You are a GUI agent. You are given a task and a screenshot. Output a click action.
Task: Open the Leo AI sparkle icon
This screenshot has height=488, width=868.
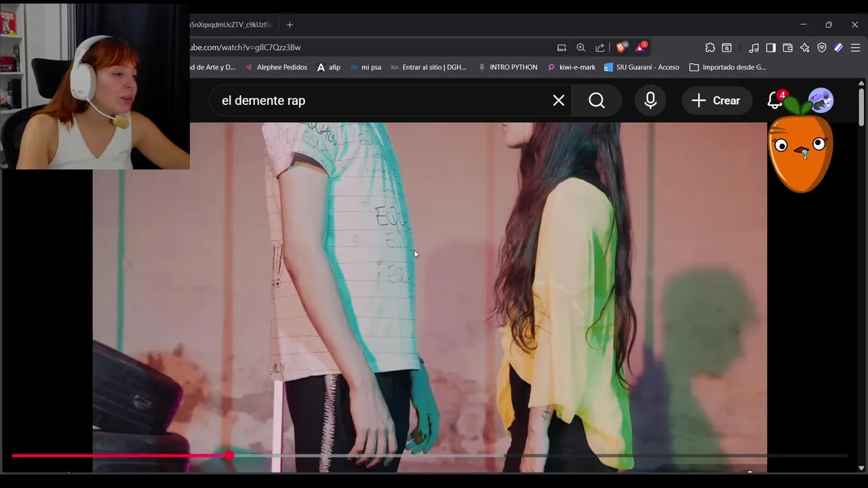click(x=805, y=47)
